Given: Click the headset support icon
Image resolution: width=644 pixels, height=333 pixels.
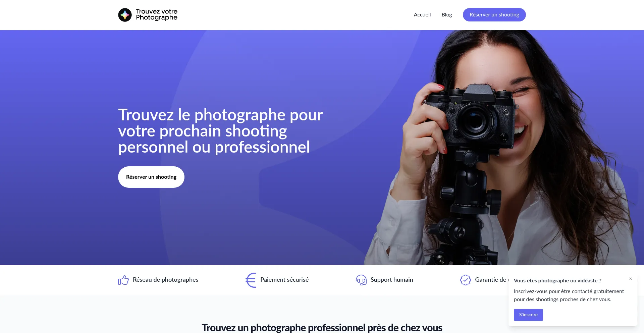Looking at the screenshot, I should click(361, 280).
